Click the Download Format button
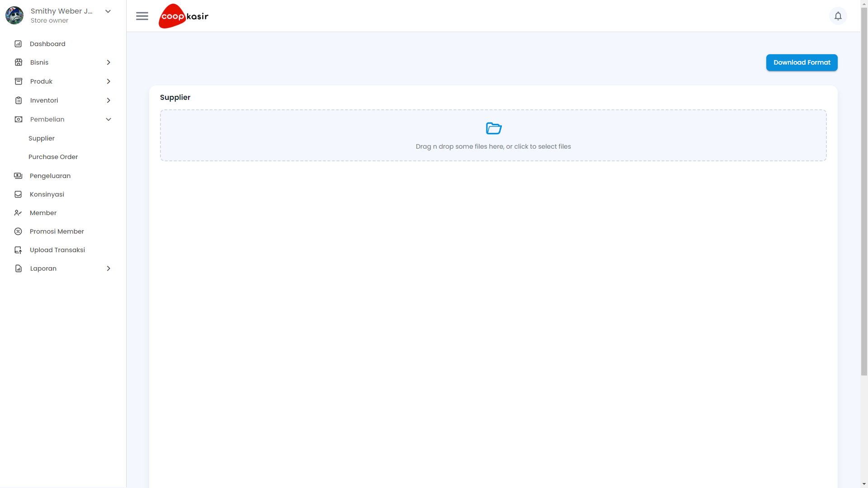 coord(802,62)
